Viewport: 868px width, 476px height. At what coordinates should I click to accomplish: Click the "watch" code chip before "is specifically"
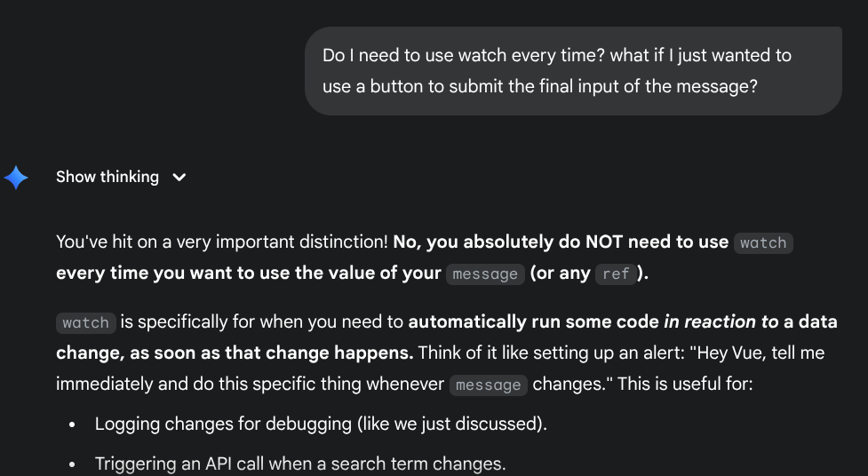point(85,322)
